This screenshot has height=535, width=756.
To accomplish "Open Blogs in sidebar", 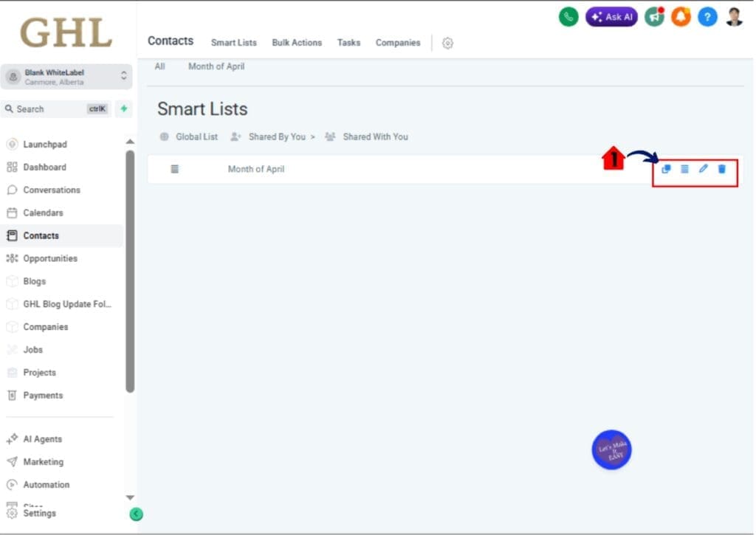I will point(34,281).
